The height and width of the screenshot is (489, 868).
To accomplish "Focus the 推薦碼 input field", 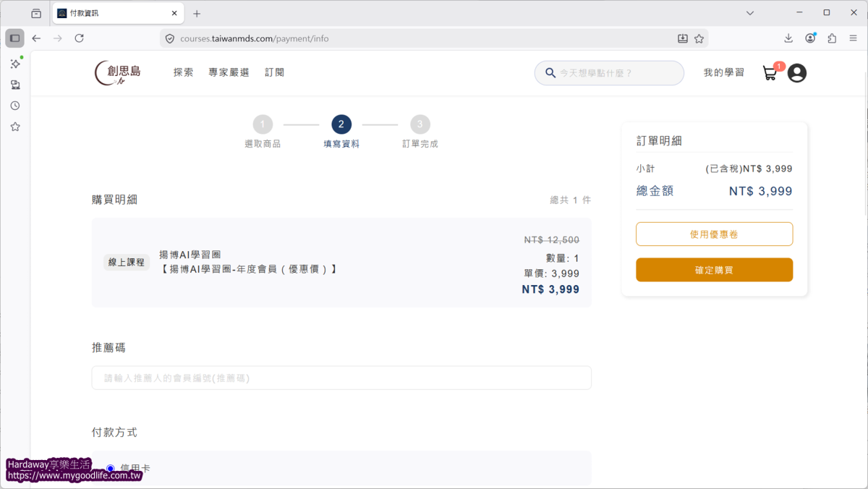I will (x=341, y=378).
